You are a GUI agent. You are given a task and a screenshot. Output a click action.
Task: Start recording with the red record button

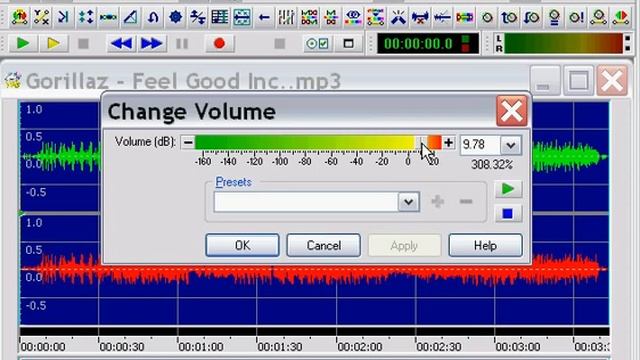coord(219,43)
